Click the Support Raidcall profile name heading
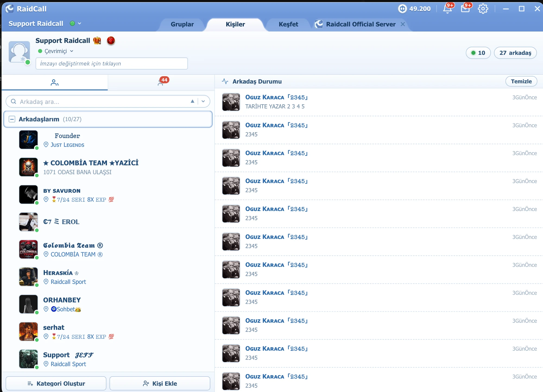 pyautogui.click(x=63, y=40)
